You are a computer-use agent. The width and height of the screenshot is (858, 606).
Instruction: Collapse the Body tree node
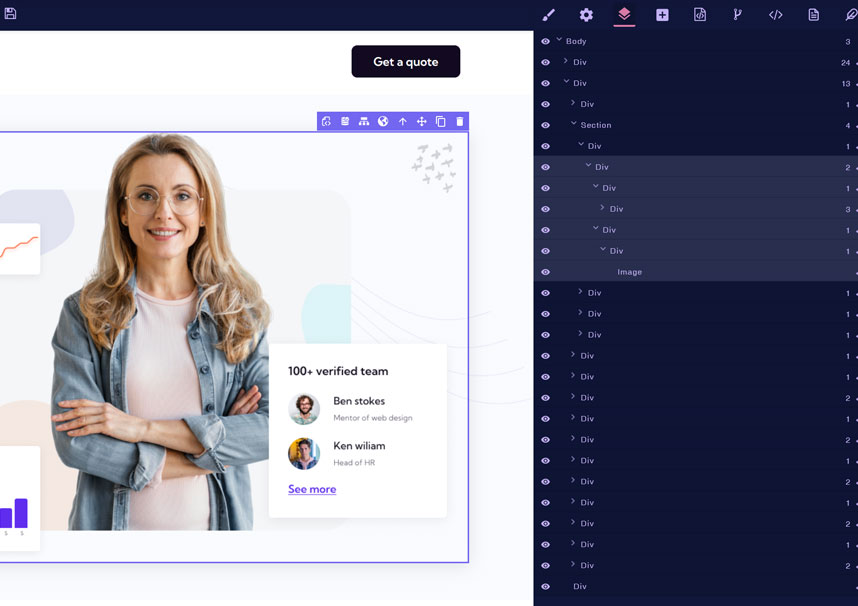point(559,41)
